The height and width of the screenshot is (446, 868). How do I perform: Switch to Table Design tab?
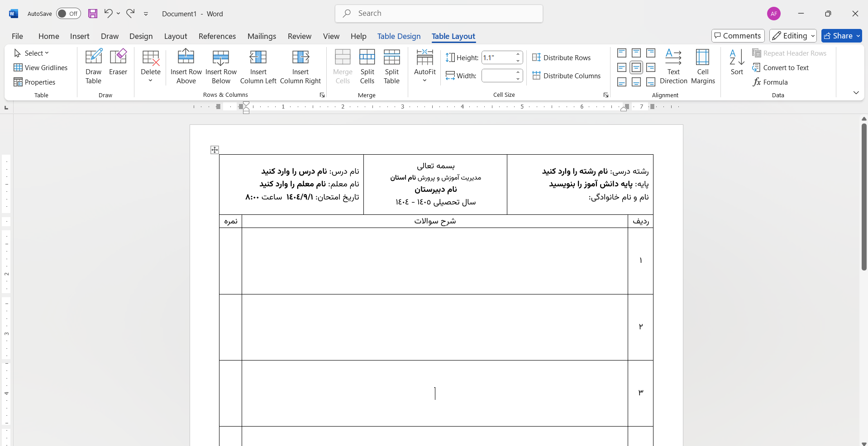click(399, 36)
